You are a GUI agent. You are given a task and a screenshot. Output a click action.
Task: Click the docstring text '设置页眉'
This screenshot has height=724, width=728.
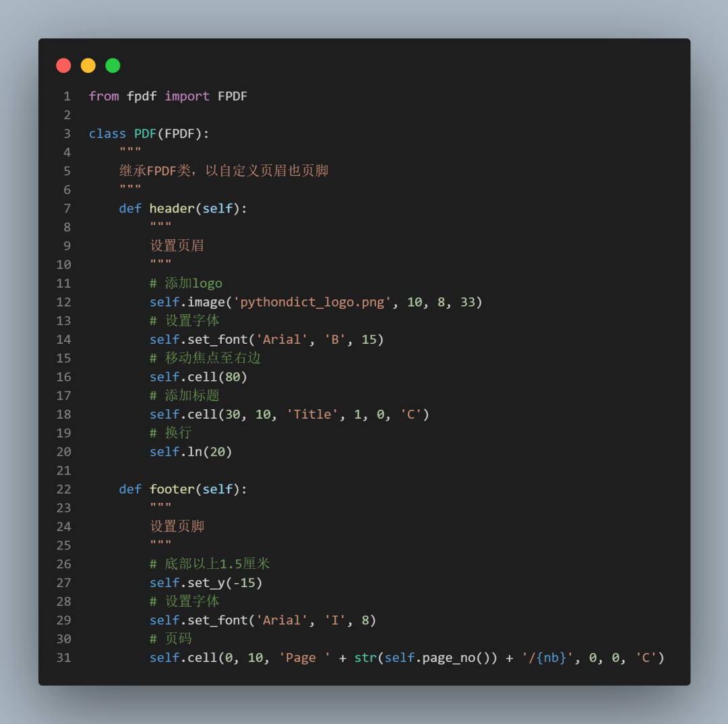tap(177, 245)
